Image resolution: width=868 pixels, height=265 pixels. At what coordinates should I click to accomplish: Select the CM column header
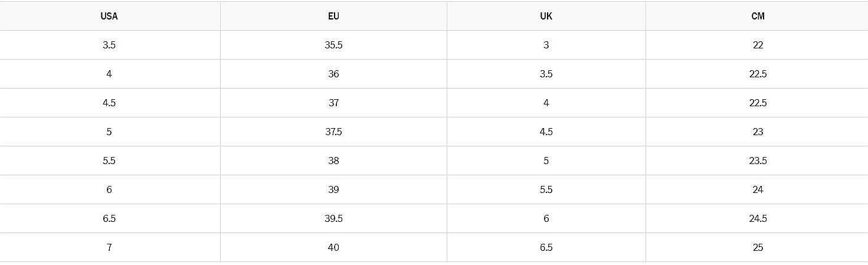coord(758,17)
